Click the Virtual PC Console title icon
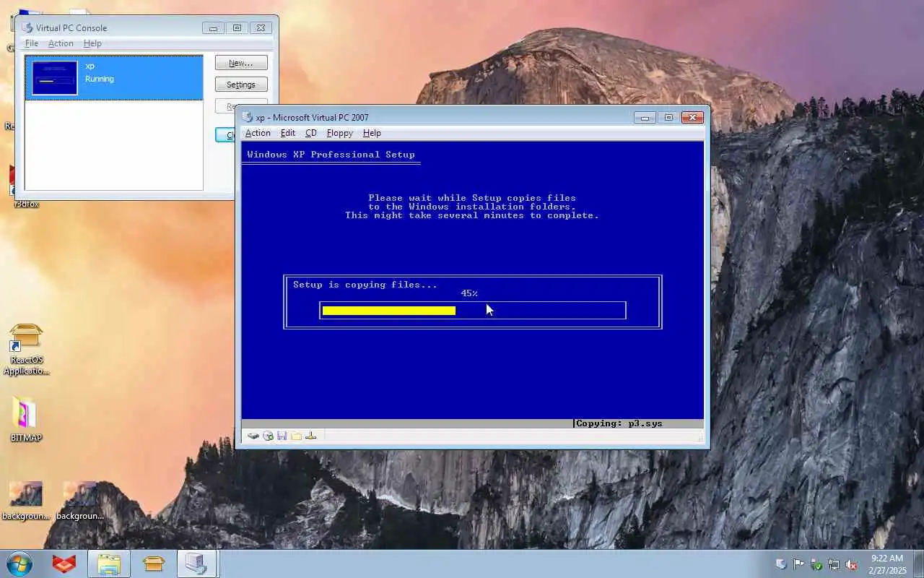 pos(27,27)
